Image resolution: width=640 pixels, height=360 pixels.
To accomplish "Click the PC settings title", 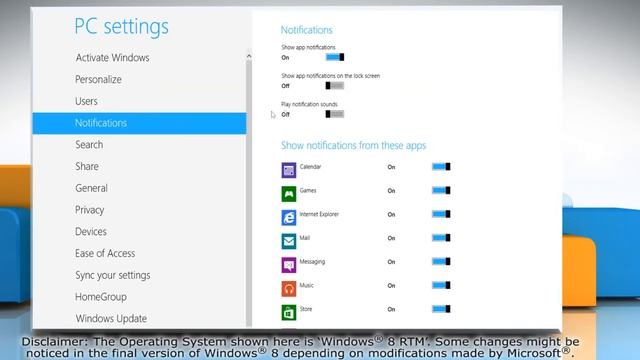I will click(x=121, y=27).
